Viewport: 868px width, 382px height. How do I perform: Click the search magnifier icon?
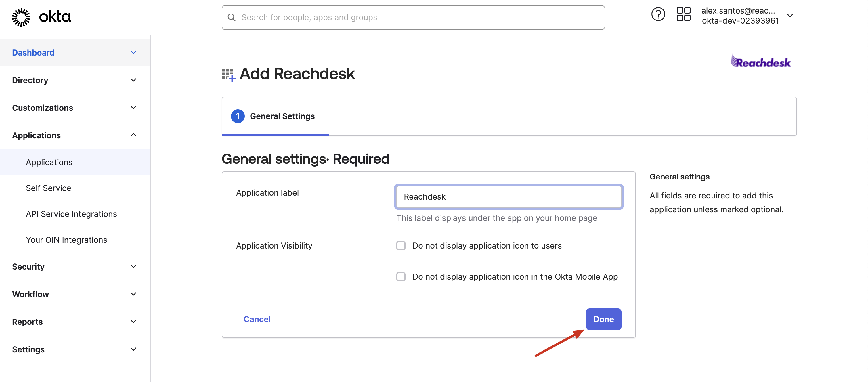[x=232, y=18]
